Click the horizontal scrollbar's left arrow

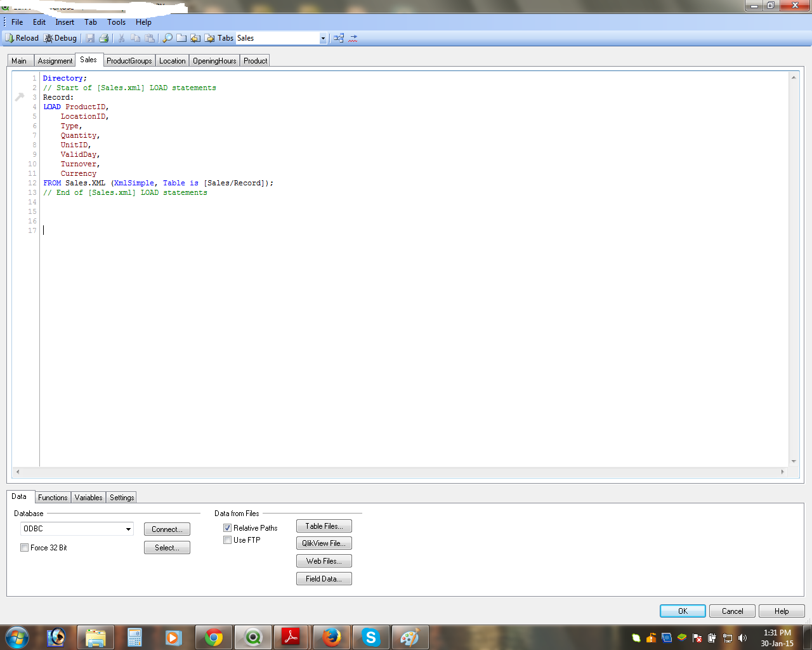point(18,472)
